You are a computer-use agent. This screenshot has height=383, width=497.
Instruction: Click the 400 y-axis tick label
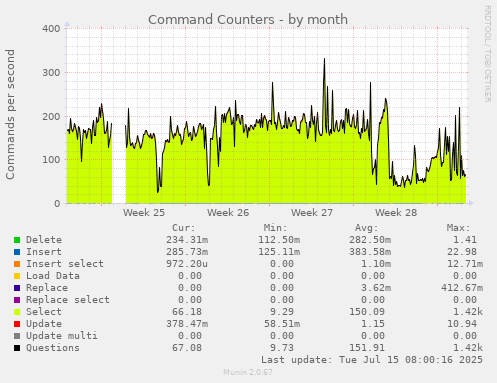click(51, 29)
